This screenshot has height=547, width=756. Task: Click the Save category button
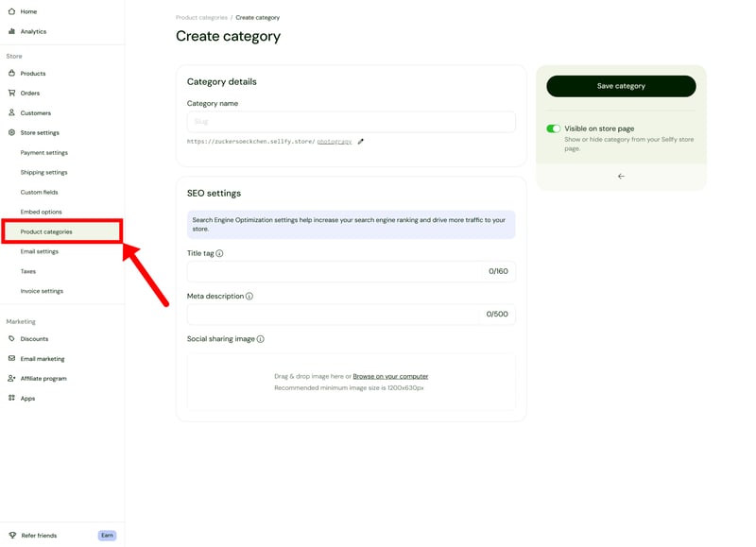coord(621,86)
